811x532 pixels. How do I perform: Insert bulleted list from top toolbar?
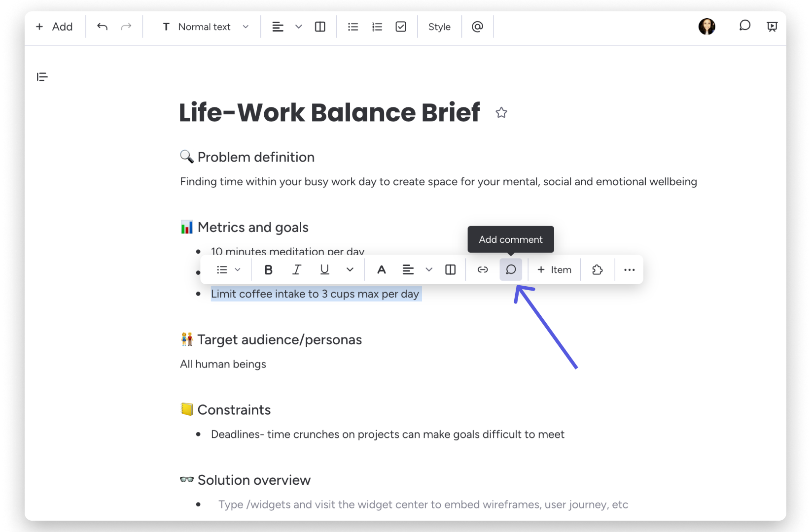[x=353, y=27]
